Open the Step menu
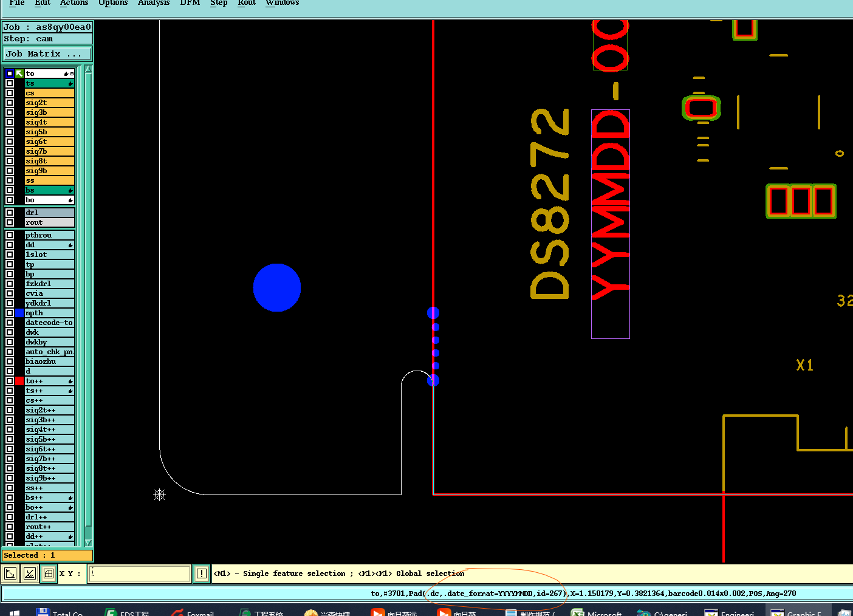 pos(219,3)
